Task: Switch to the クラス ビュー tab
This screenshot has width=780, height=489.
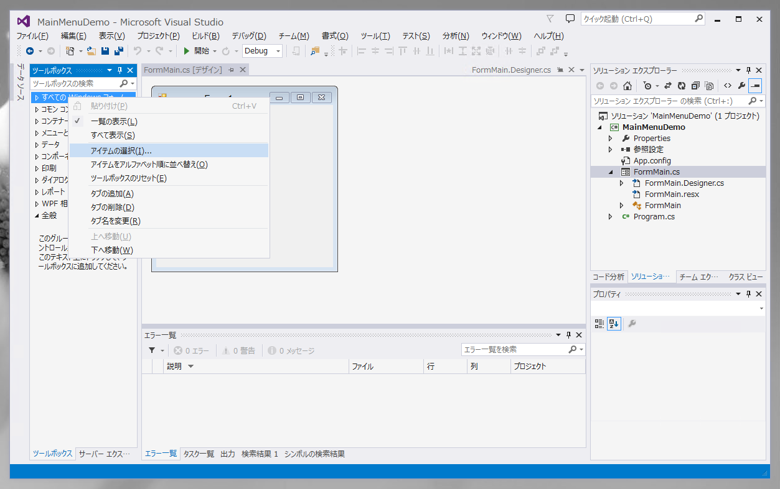Action: (745, 277)
